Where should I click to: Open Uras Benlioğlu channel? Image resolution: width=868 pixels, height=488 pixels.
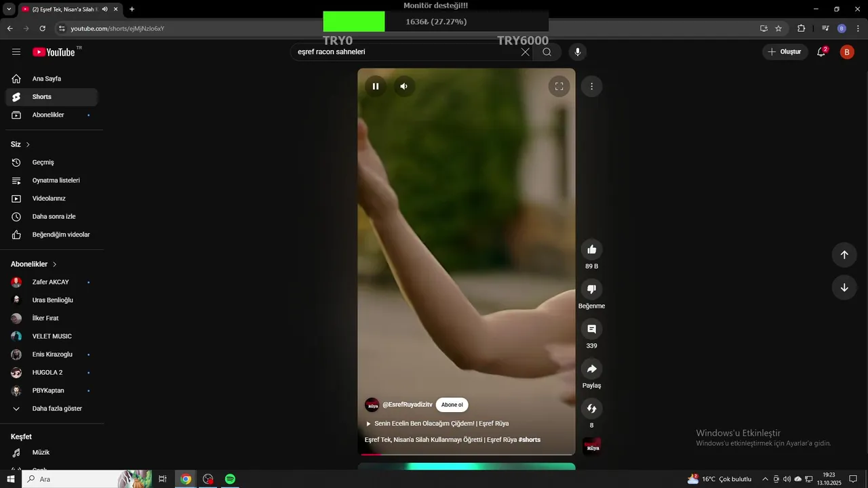tap(52, 300)
